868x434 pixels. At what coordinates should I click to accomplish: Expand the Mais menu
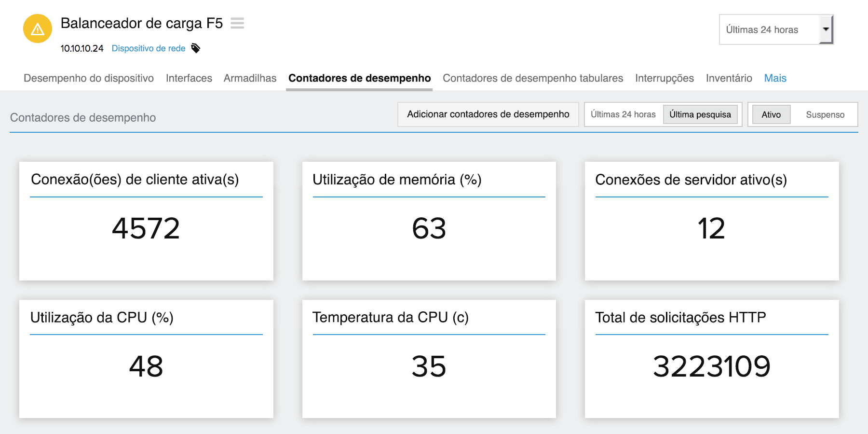(x=774, y=78)
